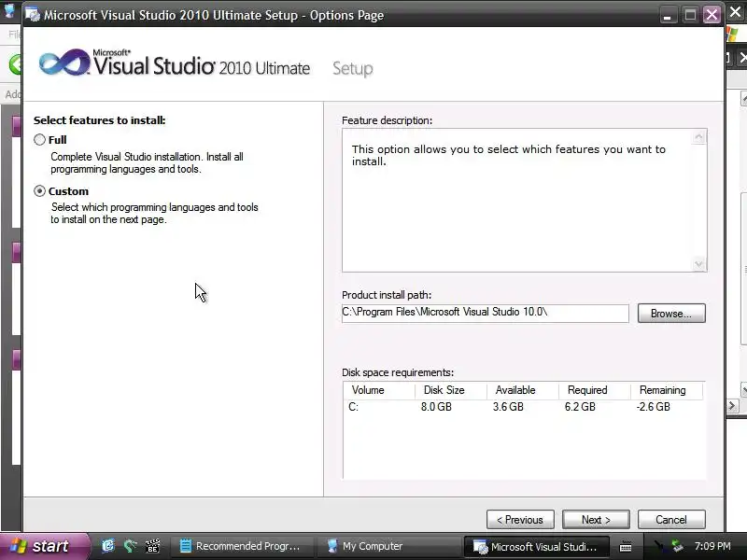Click the 7:09 PM system clock
747x560 pixels.
[x=712, y=546]
